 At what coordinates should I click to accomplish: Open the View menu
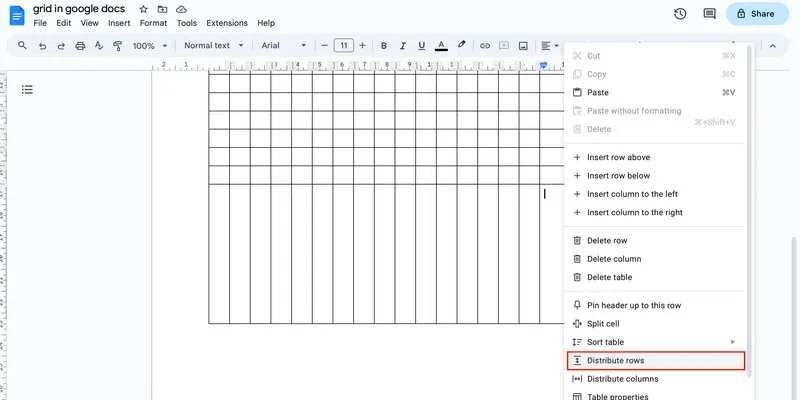click(x=90, y=23)
